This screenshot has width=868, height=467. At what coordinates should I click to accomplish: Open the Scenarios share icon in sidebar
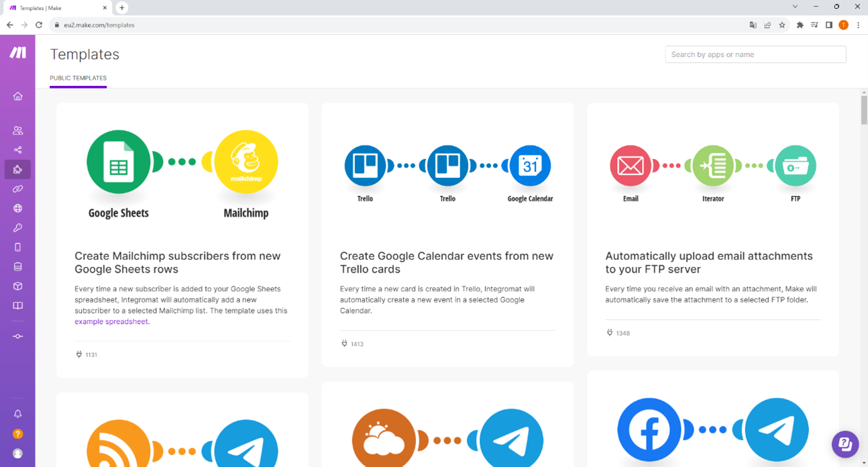(17, 150)
